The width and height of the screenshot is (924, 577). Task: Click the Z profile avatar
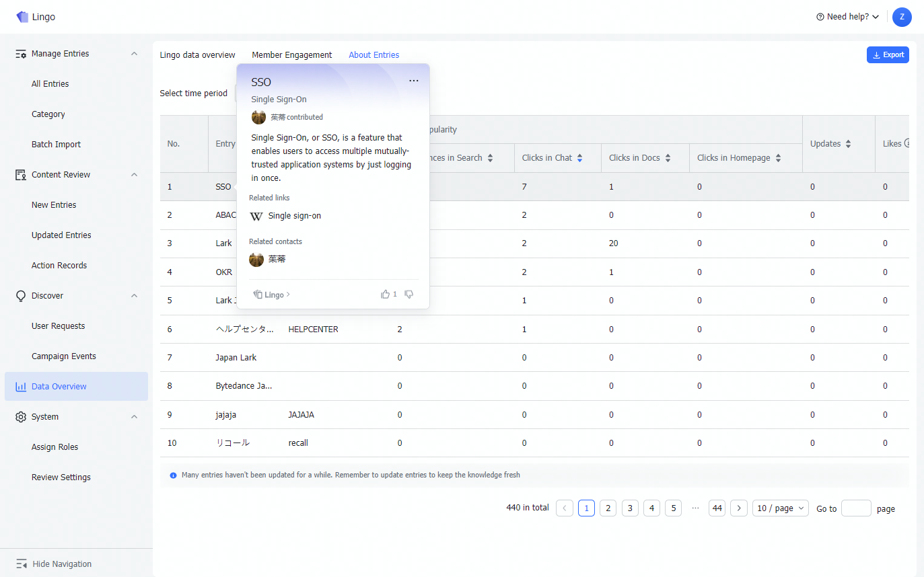tap(902, 17)
